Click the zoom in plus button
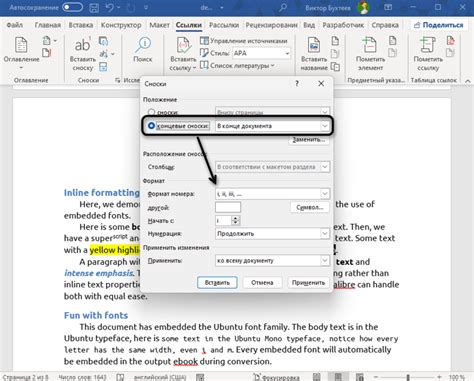474x381 pixels. (440, 377)
